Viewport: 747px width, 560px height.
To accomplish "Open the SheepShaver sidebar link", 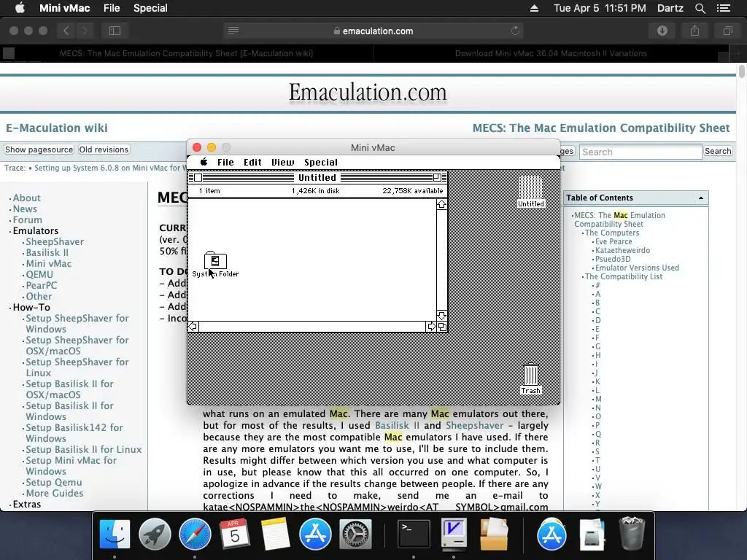I will point(55,241).
